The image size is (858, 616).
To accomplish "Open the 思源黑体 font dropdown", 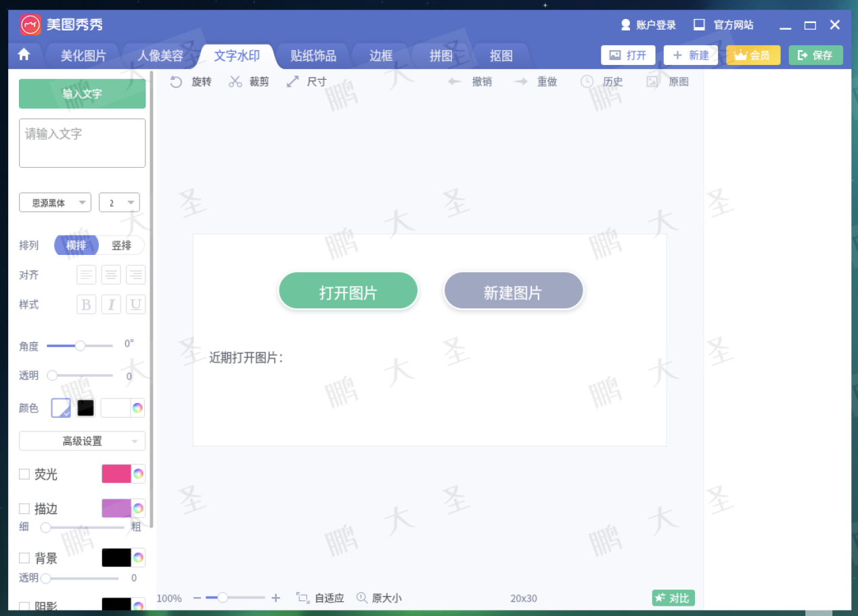I will (55, 203).
